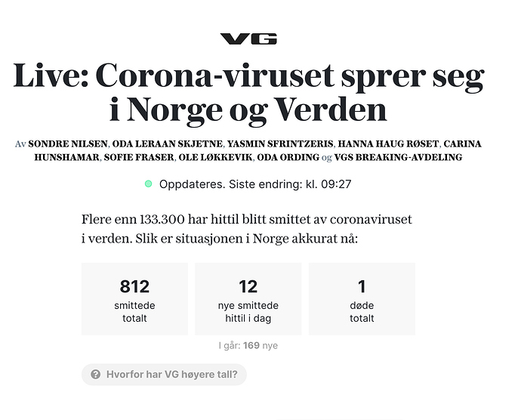Screen dimensions: 521x420
Task: Click the "I går: 169 nye" text
Action: pyautogui.click(x=248, y=346)
